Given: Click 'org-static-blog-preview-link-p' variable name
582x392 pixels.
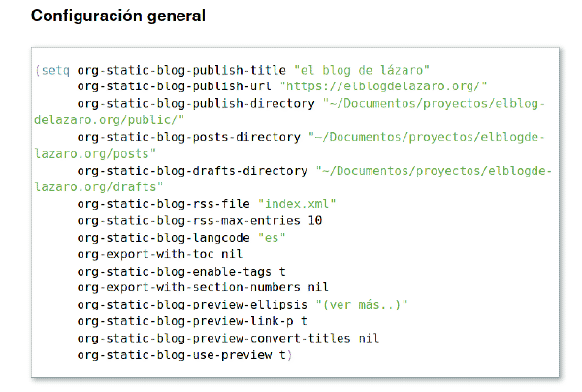Looking at the screenshot, I should pos(185,321).
